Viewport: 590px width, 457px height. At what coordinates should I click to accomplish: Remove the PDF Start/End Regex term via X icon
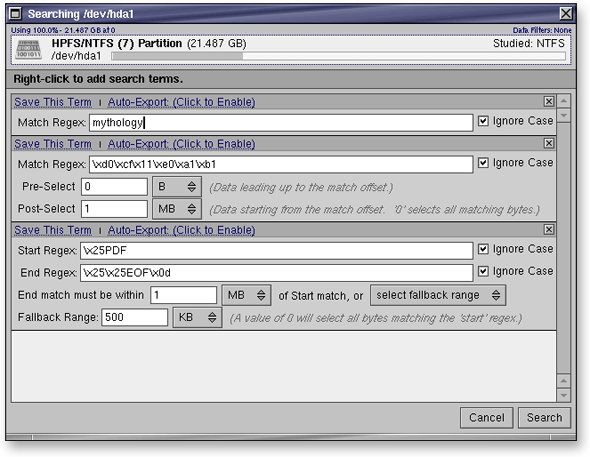point(549,229)
